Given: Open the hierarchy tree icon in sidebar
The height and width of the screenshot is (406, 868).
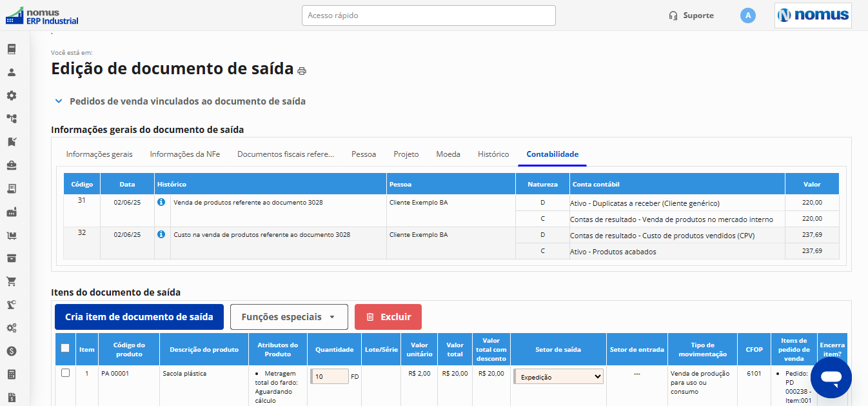Looking at the screenshot, I should [x=12, y=119].
